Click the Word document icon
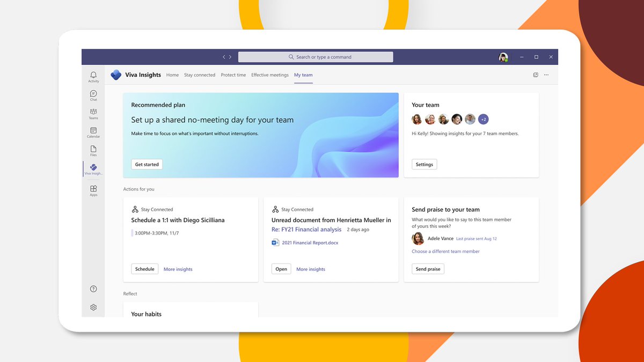 point(275,243)
